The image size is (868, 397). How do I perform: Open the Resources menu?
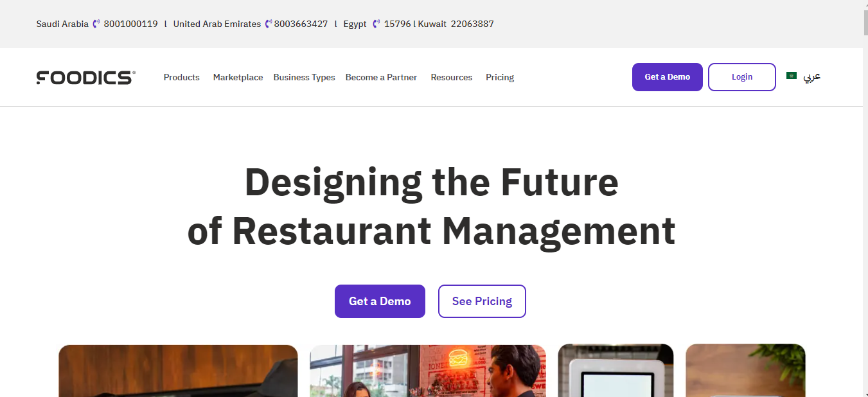point(452,77)
